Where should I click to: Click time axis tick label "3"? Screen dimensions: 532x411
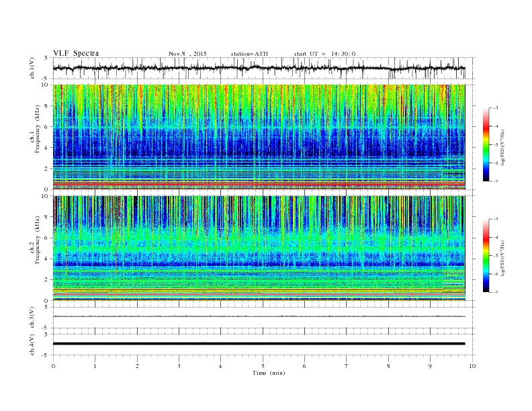(x=179, y=366)
